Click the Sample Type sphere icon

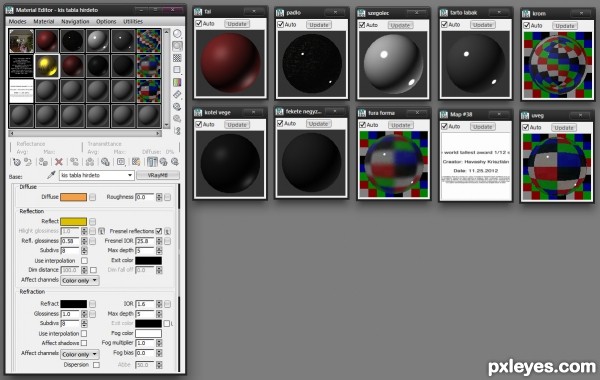[177, 34]
